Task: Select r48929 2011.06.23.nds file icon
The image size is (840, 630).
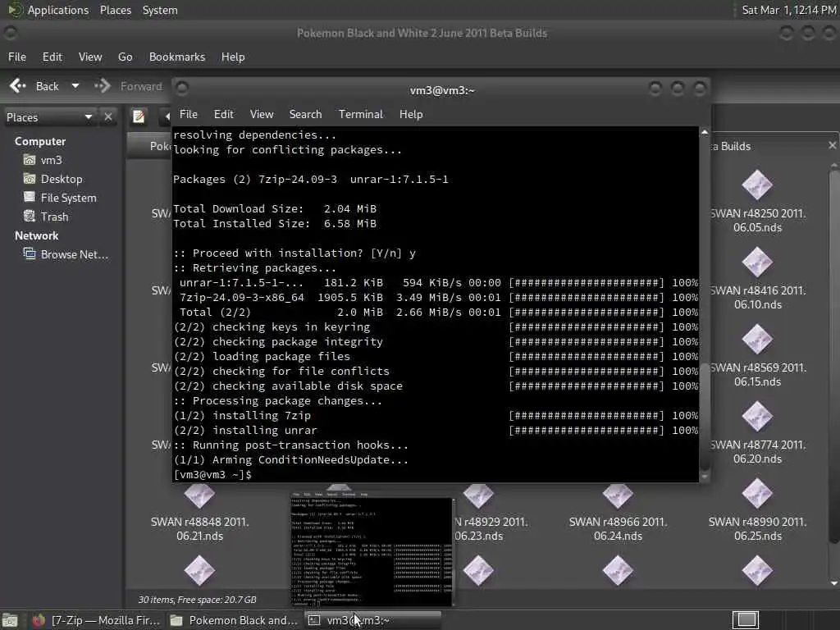Action: pos(478,495)
